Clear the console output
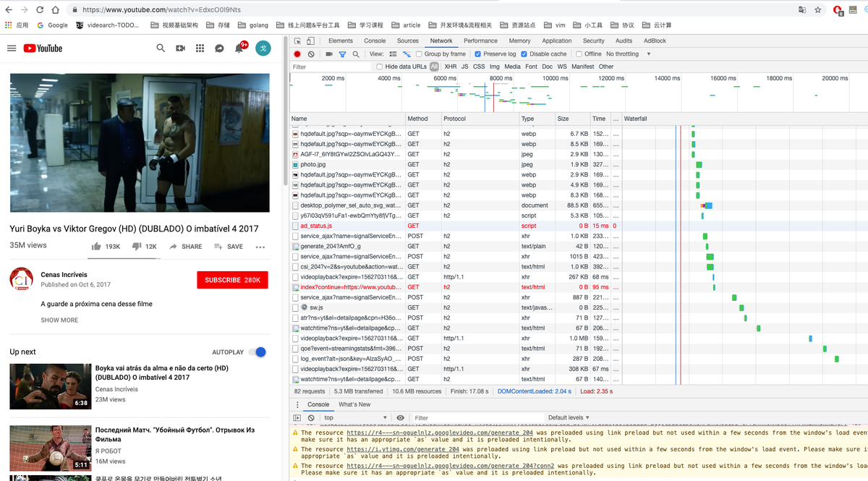Screen dimensions: 868x481 [x=311, y=417]
